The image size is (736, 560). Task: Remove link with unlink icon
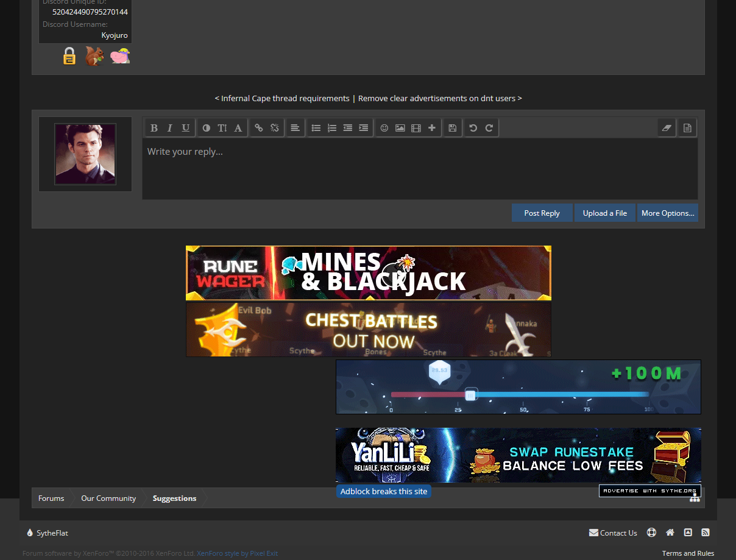tap(275, 128)
